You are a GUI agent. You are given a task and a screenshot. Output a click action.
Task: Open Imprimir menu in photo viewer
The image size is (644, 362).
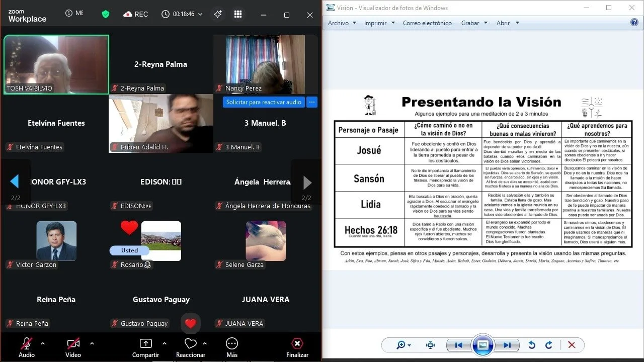[379, 23]
